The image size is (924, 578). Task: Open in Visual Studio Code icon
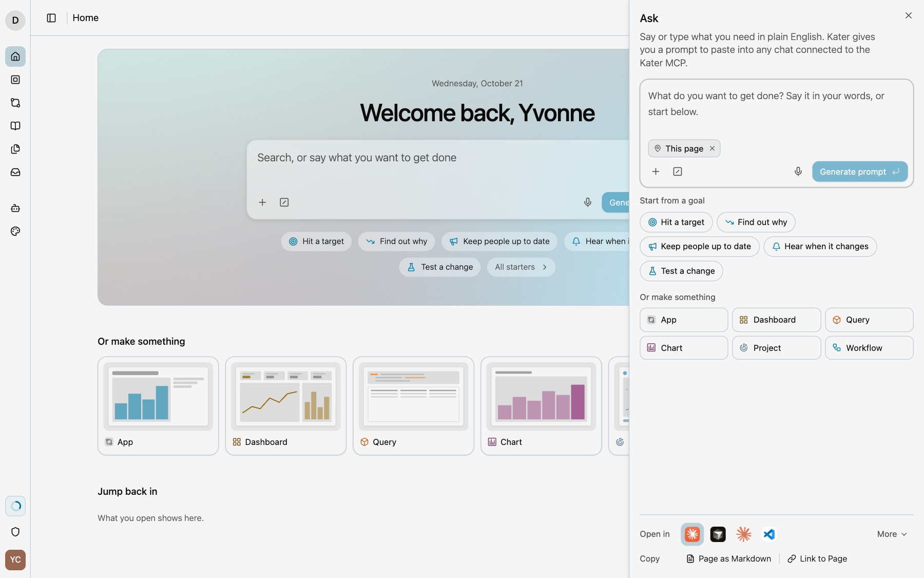(769, 534)
